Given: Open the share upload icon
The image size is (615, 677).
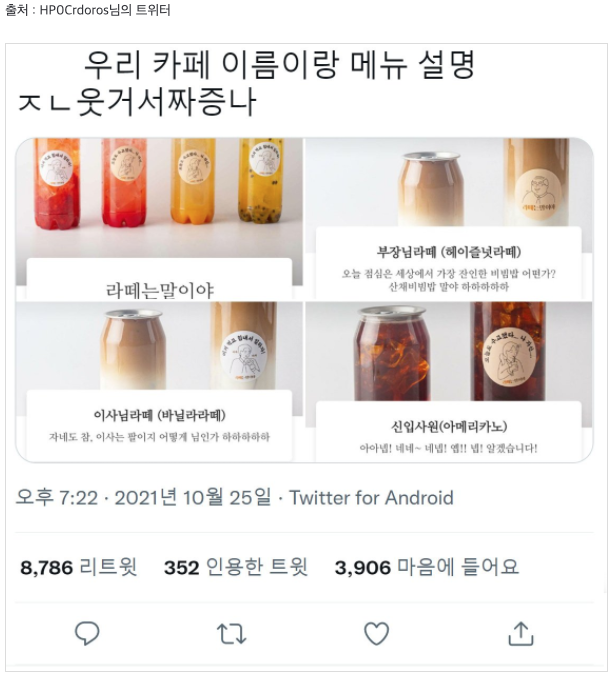Looking at the screenshot, I should click(521, 633).
